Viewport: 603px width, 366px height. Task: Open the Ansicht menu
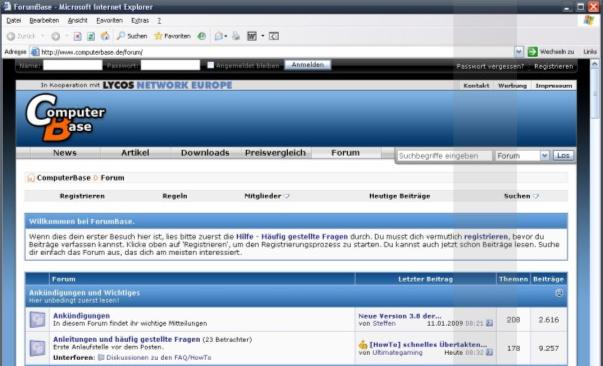[x=78, y=20]
